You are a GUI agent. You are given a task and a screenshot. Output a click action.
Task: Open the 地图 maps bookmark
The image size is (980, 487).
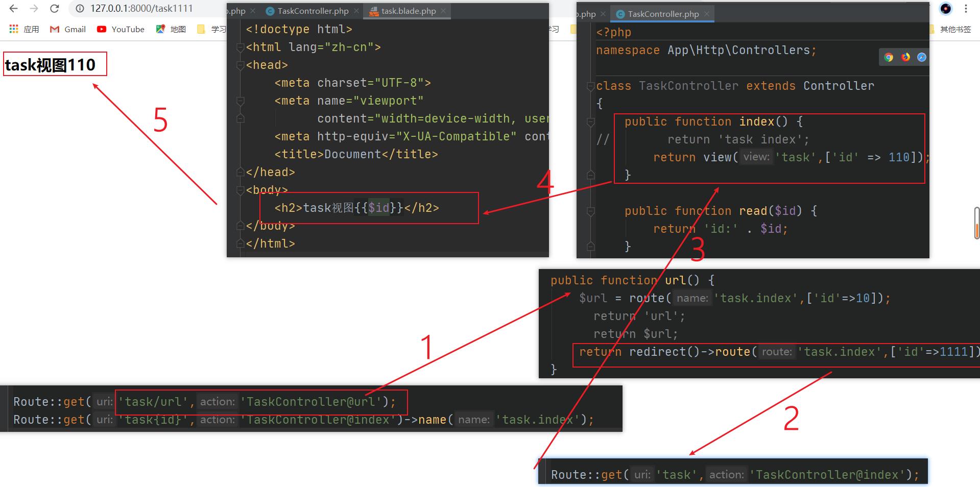pyautogui.click(x=171, y=29)
